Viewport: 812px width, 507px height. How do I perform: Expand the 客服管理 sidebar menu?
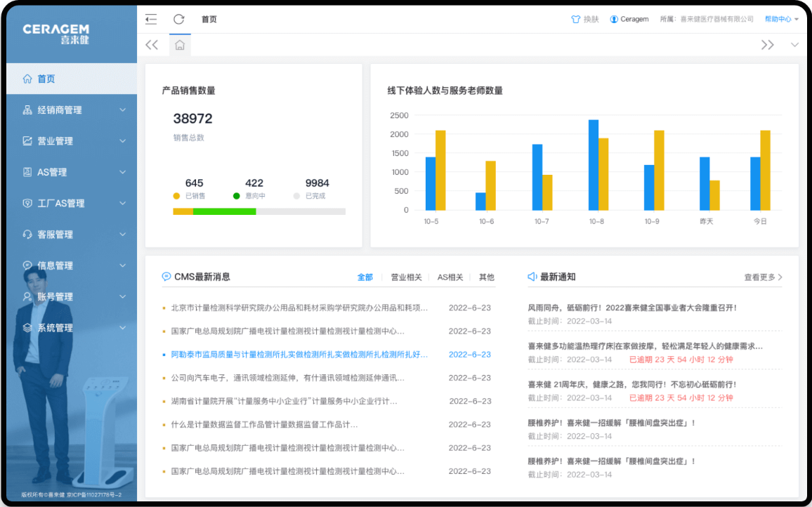point(72,235)
